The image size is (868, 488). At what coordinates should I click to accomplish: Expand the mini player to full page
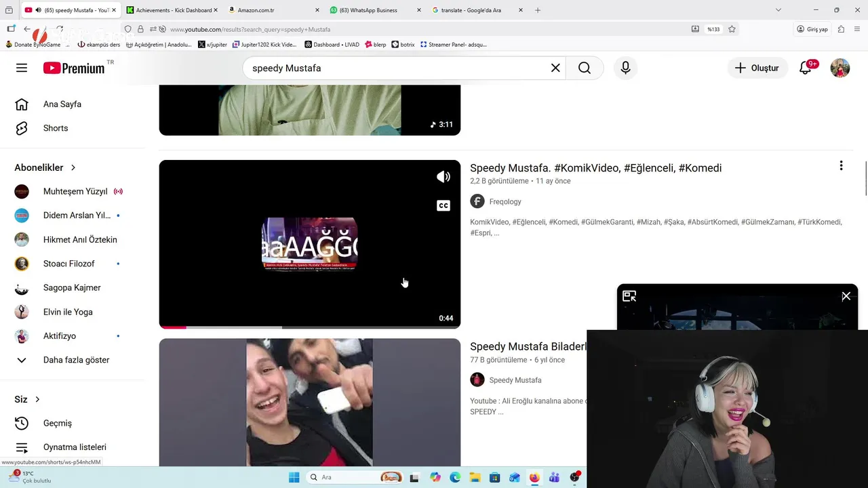(x=629, y=296)
